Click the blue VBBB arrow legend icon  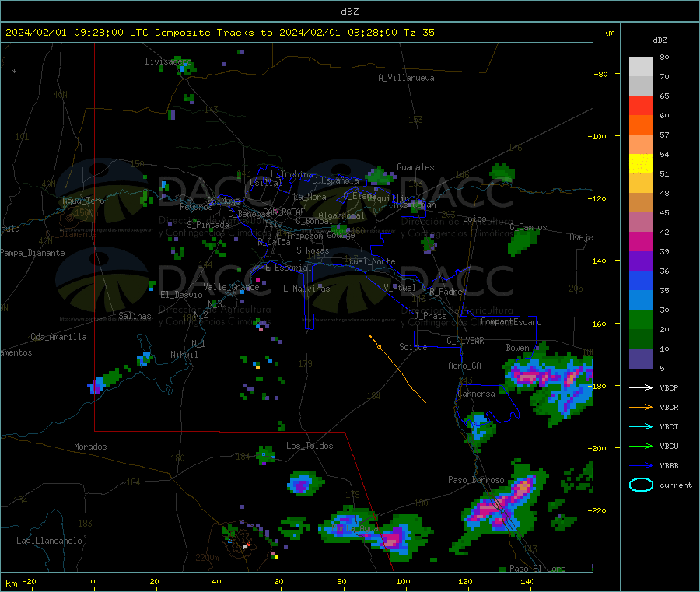(641, 465)
